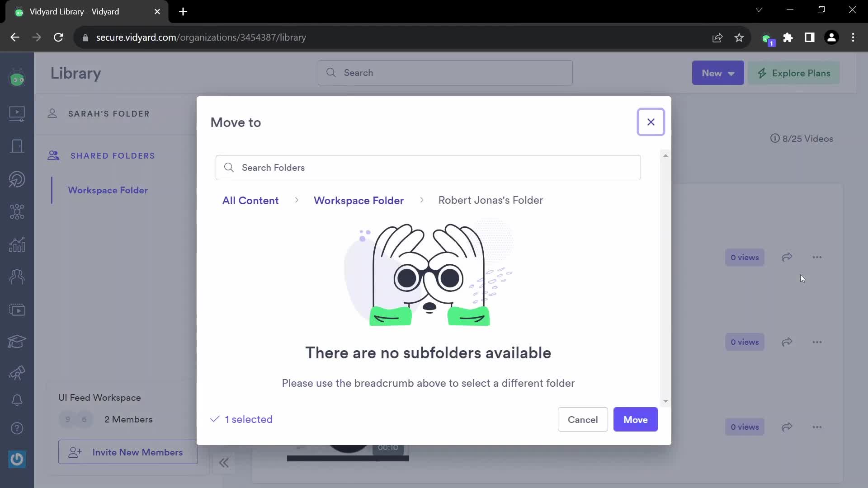Click the 2 Members label

click(128, 419)
